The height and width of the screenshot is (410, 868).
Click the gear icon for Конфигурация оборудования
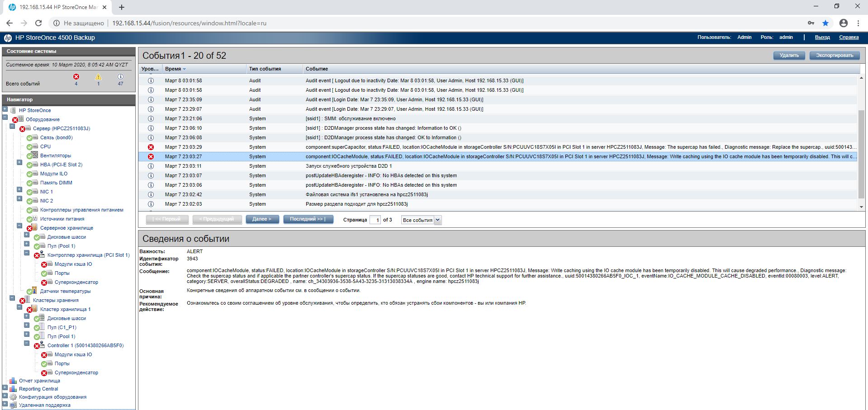coord(13,397)
